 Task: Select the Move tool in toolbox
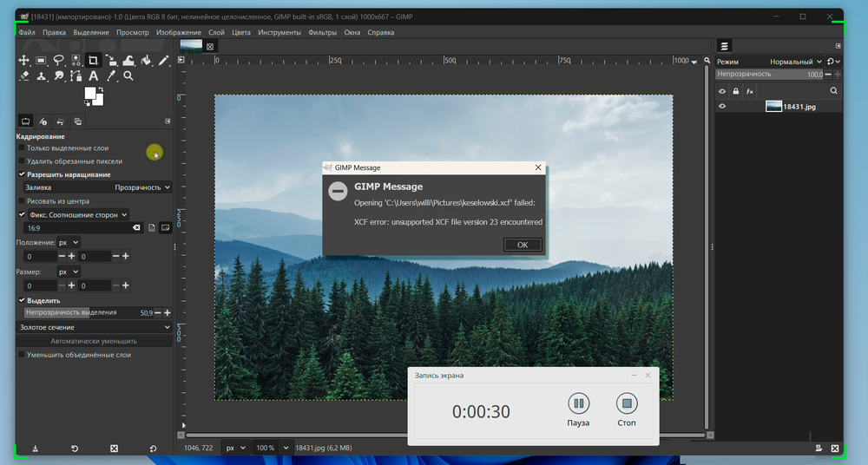click(x=23, y=61)
